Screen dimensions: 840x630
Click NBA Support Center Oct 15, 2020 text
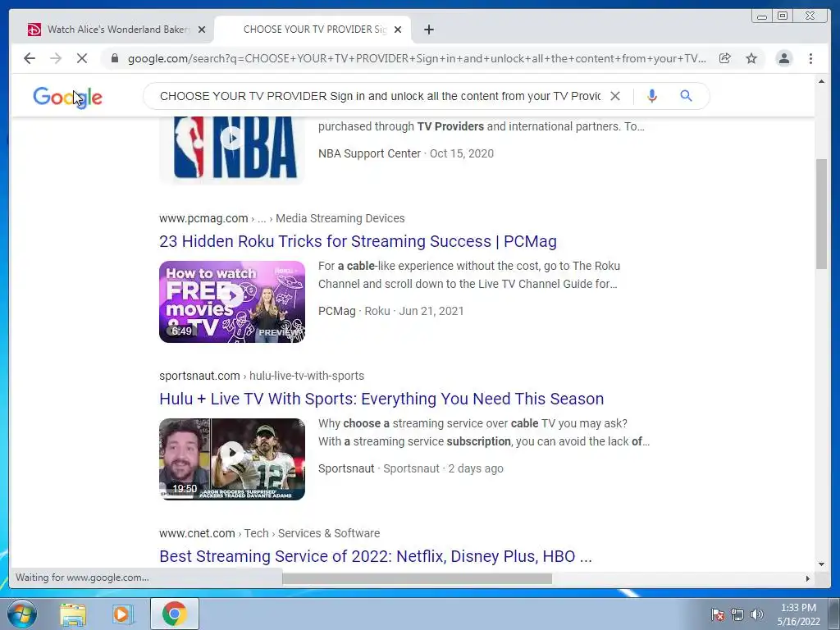pyautogui.click(x=406, y=153)
